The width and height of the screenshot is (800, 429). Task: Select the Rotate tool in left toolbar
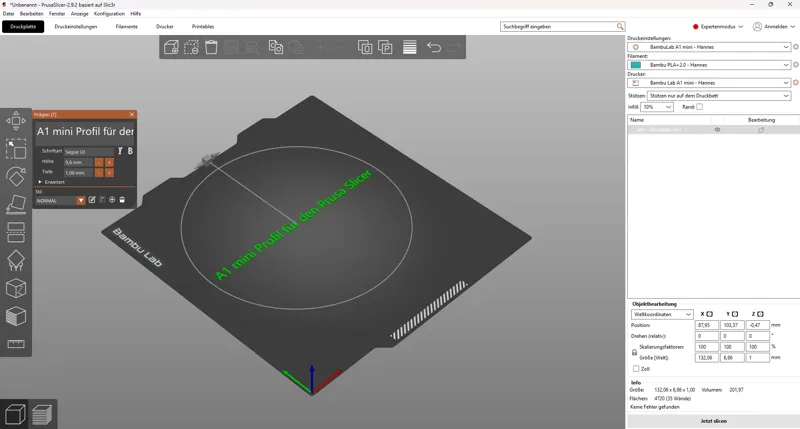coord(16,176)
